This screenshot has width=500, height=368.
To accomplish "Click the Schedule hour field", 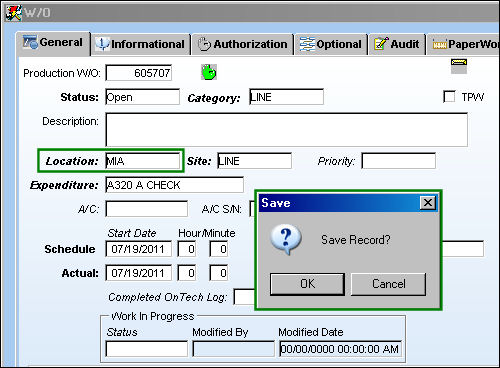I will [187, 249].
